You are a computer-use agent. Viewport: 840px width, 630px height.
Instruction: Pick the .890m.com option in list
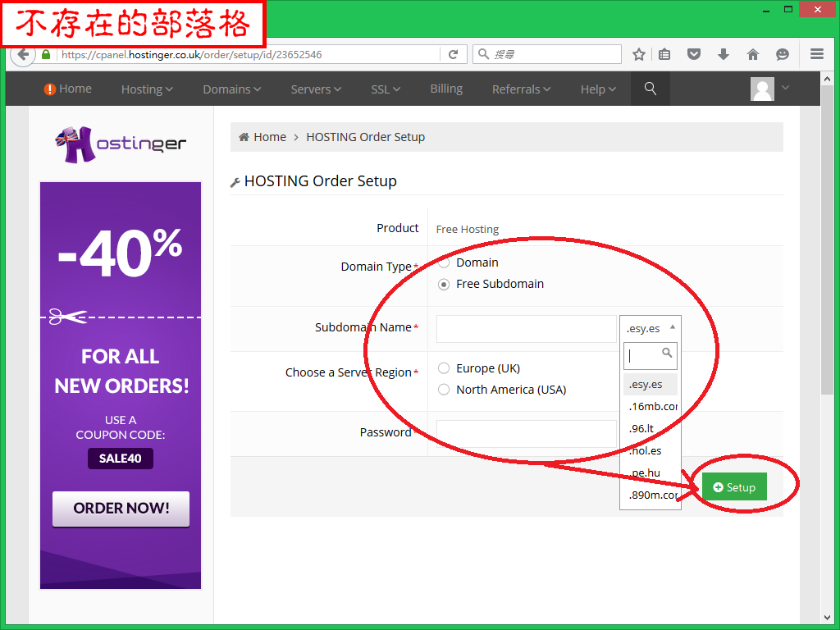pyautogui.click(x=651, y=495)
